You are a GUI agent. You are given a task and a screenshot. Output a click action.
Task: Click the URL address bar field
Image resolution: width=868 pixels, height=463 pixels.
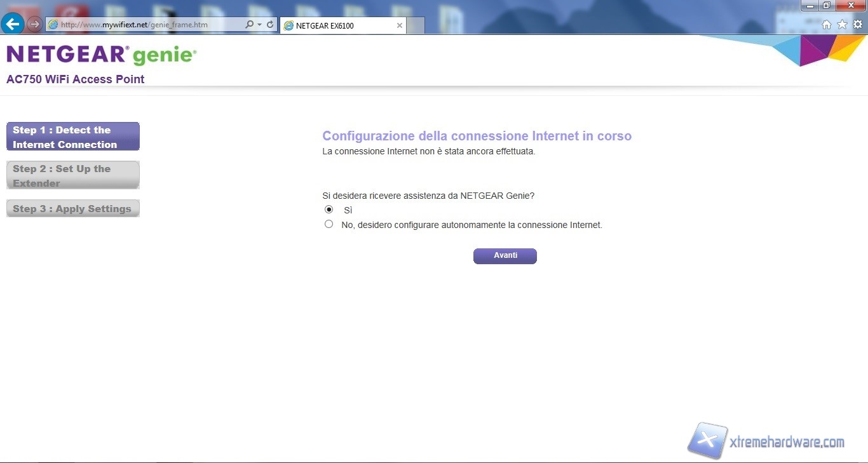[x=146, y=25]
